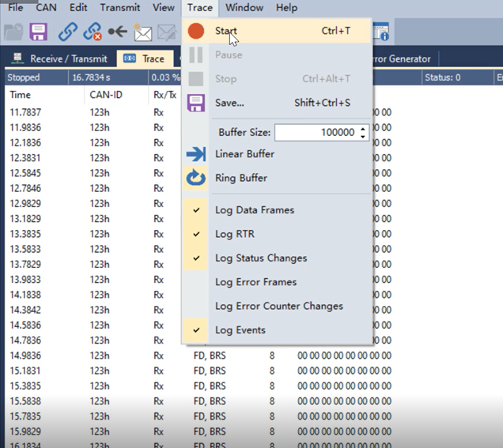This screenshot has height=448, width=503.
Task: Click the red Start record icon
Action: pyautogui.click(x=195, y=31)
